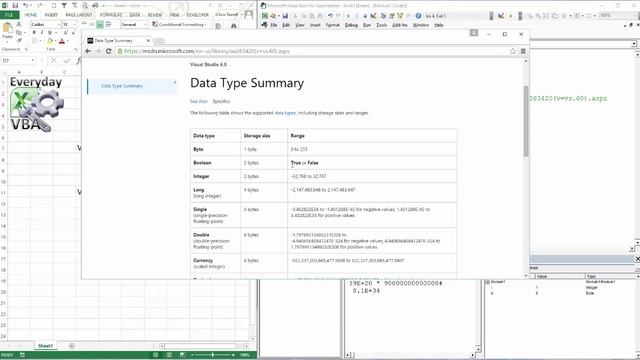Open the Conditional Formatting dropdown
The width and height of the screenshot is (640, 360).
pyautogui.click(x=179, y=24)
